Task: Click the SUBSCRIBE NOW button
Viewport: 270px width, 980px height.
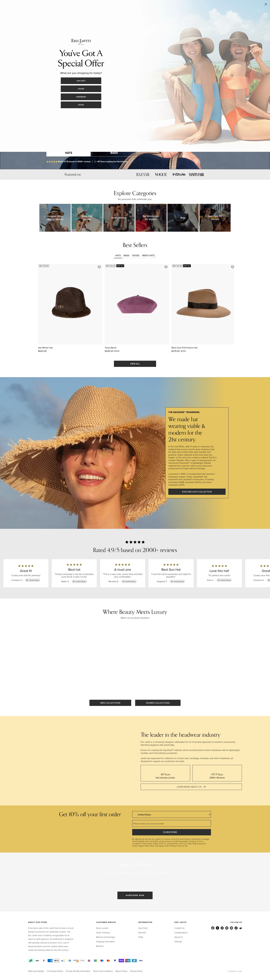Action: click(135, 895)
